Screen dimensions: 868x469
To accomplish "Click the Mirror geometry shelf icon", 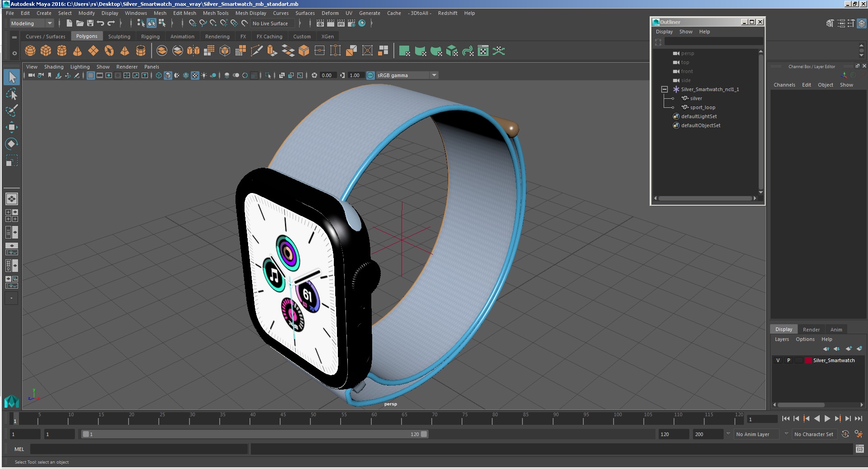I will coord(193,51).
